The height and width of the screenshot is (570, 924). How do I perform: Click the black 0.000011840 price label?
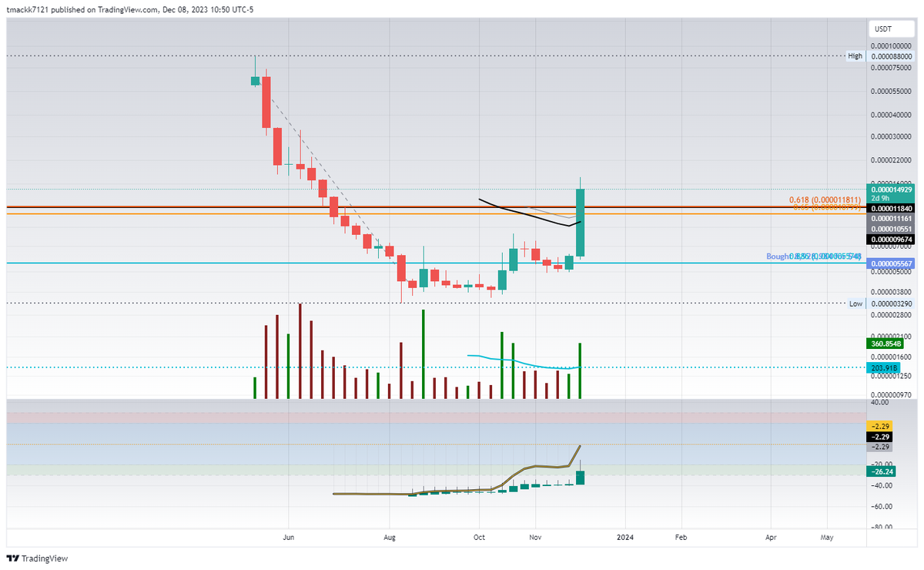891,208
